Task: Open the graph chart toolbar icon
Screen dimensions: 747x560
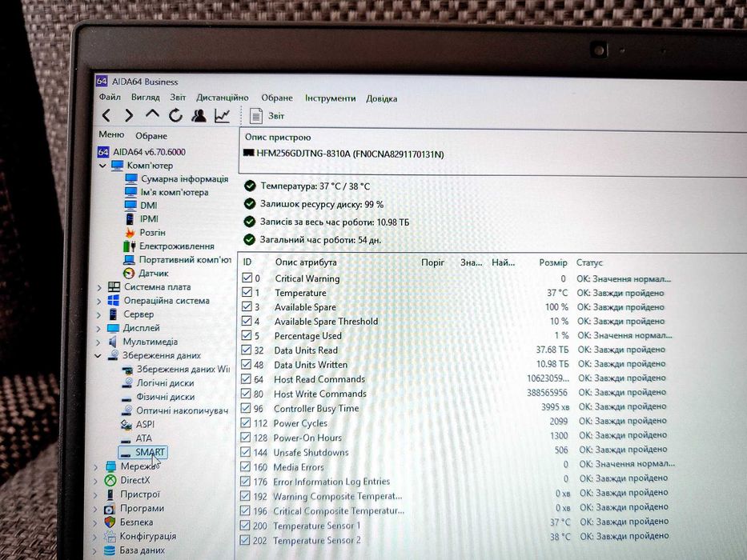Action: 222,115
